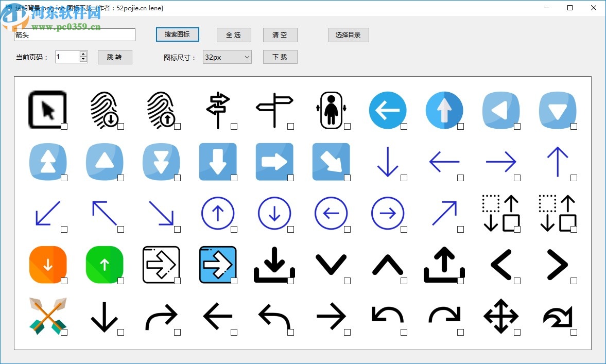Maximize the icon downloader window

pyautogui.click(x=569, y=8)
